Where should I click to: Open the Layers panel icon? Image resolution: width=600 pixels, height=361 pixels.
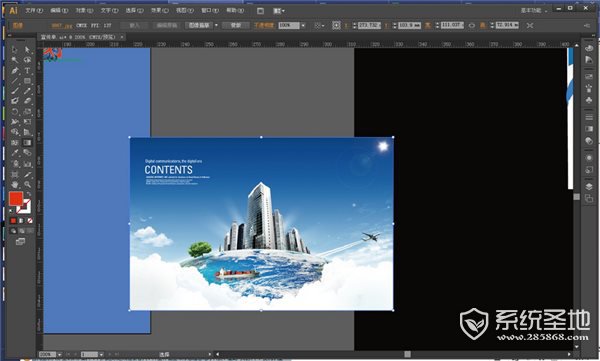(589, 186)
